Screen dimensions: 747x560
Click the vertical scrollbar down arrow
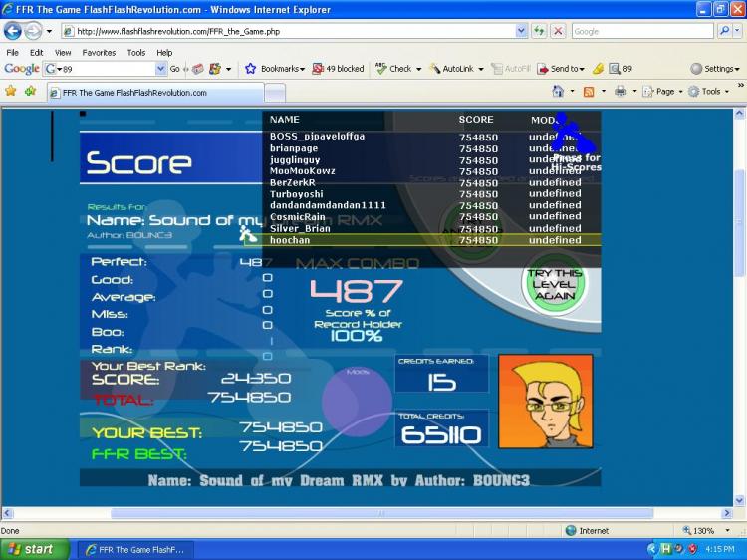739,500
